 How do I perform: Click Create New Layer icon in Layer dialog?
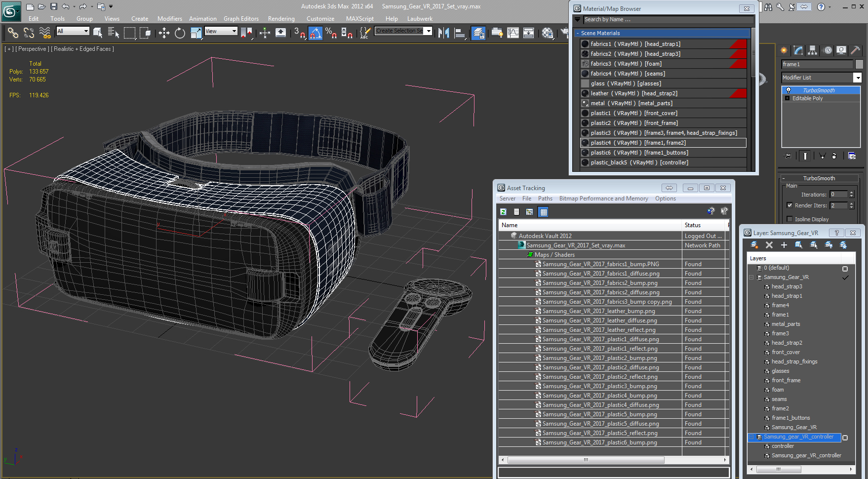754,245
